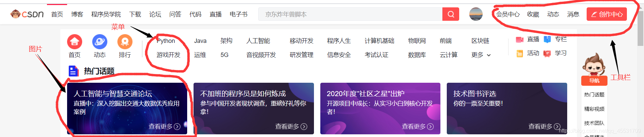Click arrow icon on 人工智能与智慧交通论坛 card

177,127
